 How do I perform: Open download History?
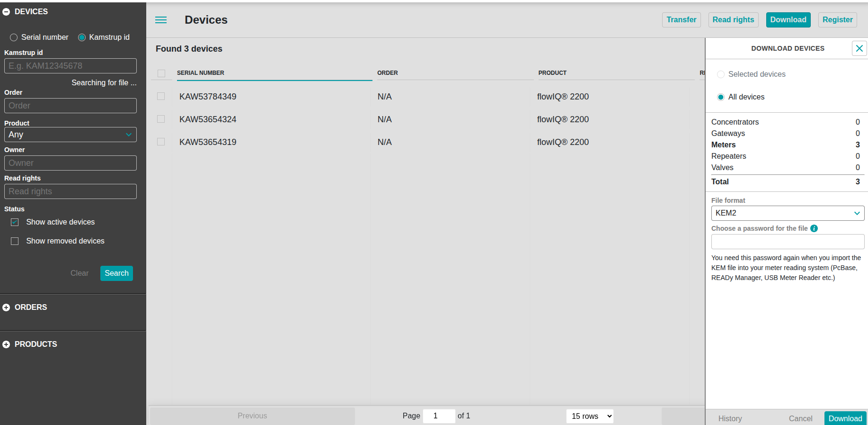coord(730,418)
